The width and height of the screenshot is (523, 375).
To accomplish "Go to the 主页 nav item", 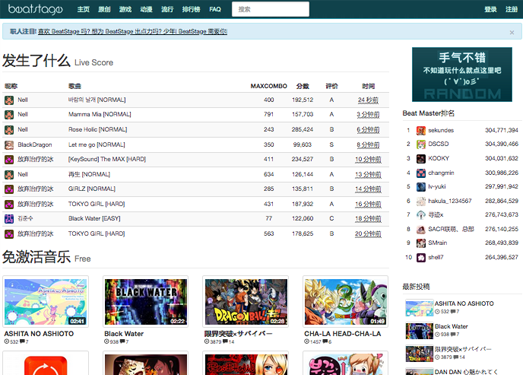I will [x=83, y=9].
